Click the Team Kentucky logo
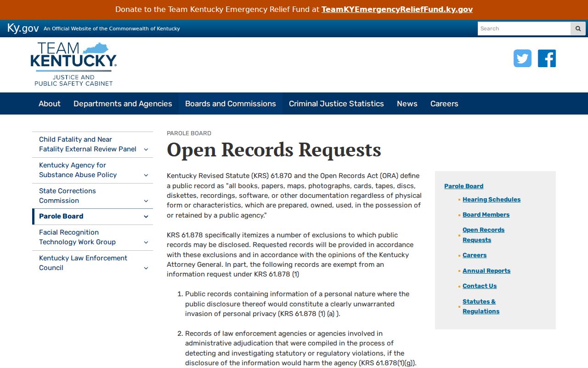This screenshot has height=368, width=588. click(73, 64)
